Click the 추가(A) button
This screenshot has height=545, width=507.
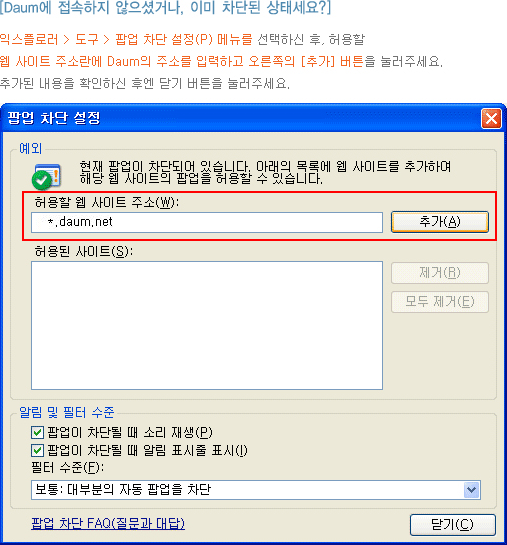click(x=440, y=222)
